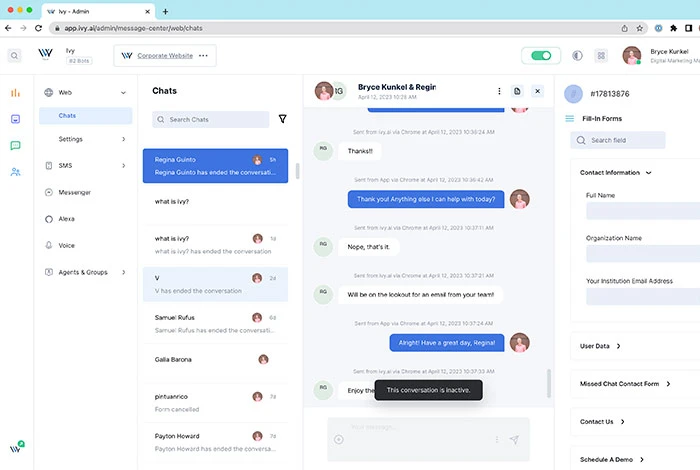Expand Missed Chat Contact Form section
This screenshot has width=700, height=470.
coord(668,384)
